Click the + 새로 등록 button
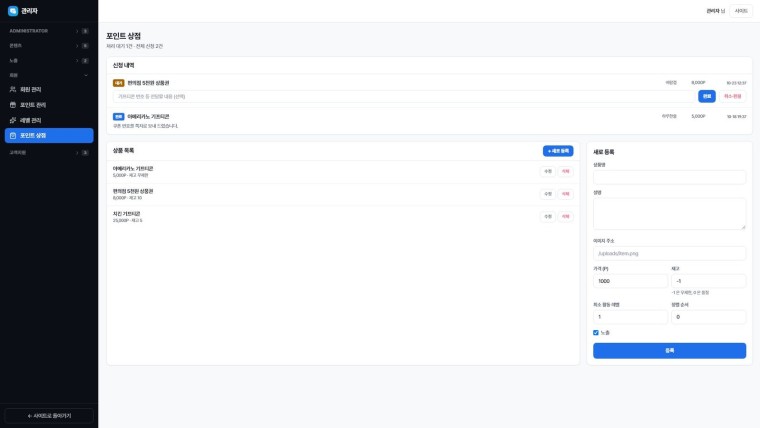Screen dimensions: 760x428 tap(558, 151)
